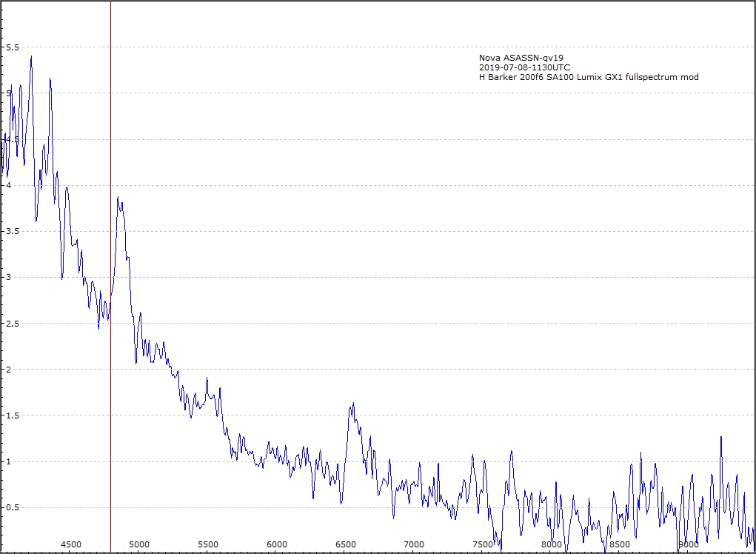This screenshot has height=554, width=756.
Task: Click the 9000 x-axis label
Action: point(689,544)
